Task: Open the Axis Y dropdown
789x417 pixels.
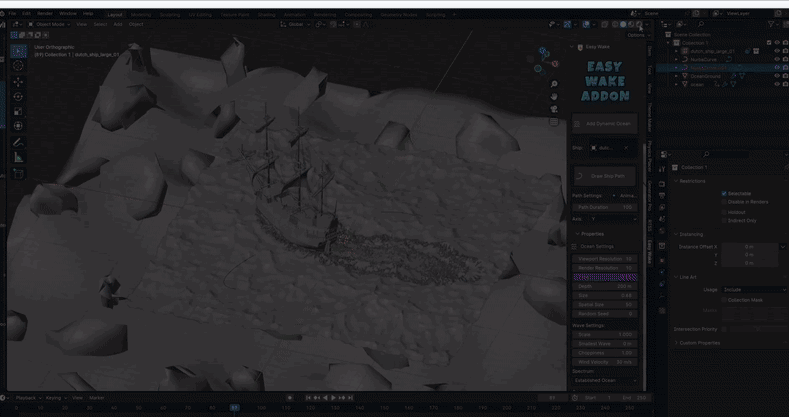Action: pyautogui.click(x=612, y=219)
